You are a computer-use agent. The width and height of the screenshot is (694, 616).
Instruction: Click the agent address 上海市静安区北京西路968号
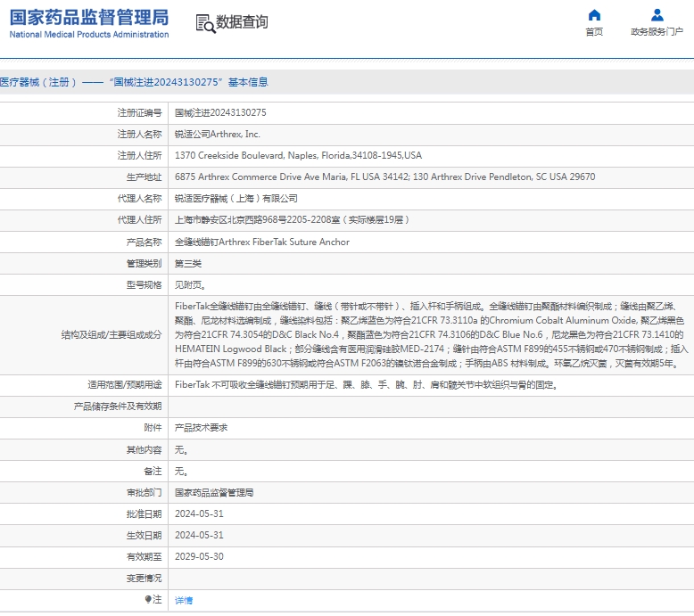(x=292, y=220)
